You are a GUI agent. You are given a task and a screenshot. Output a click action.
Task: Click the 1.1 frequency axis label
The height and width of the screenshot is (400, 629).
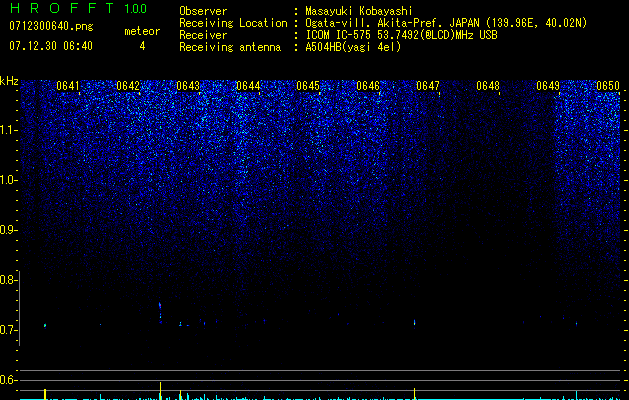(x=7, y=130)
